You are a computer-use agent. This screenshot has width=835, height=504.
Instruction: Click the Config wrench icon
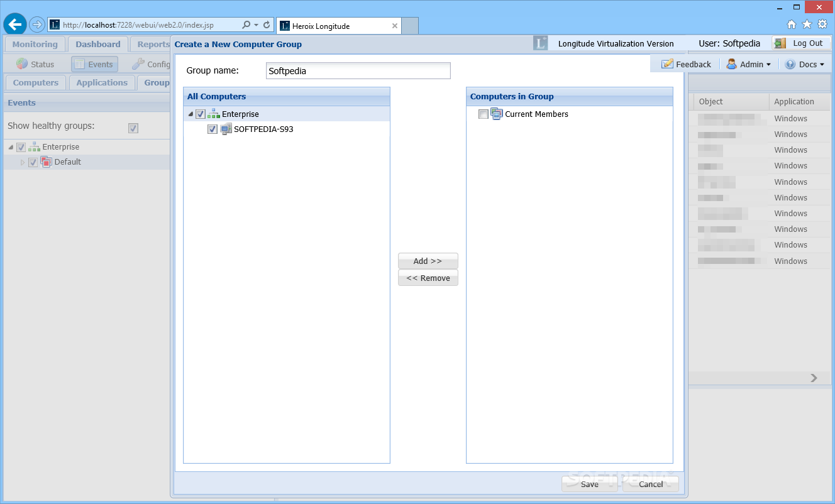pyautogui.click(x=138, y=64)
